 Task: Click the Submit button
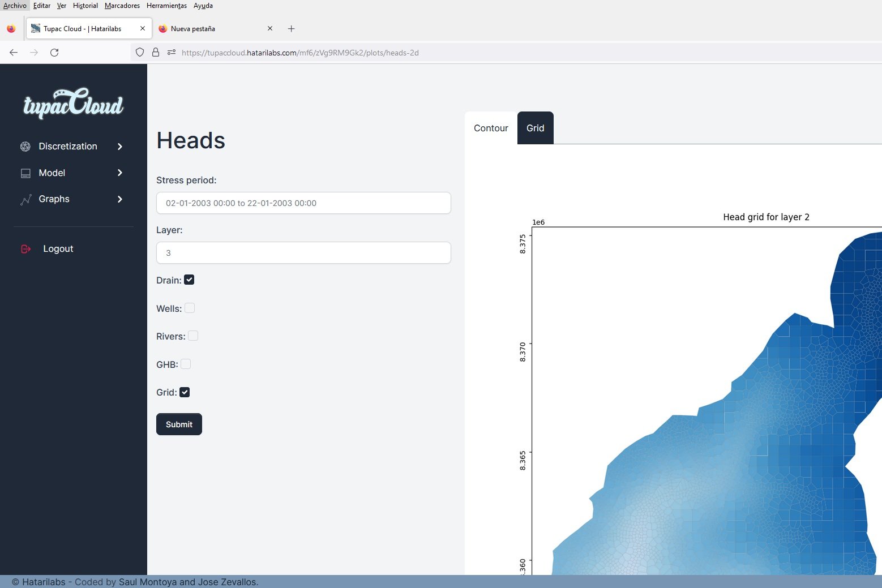click(179, 424)
